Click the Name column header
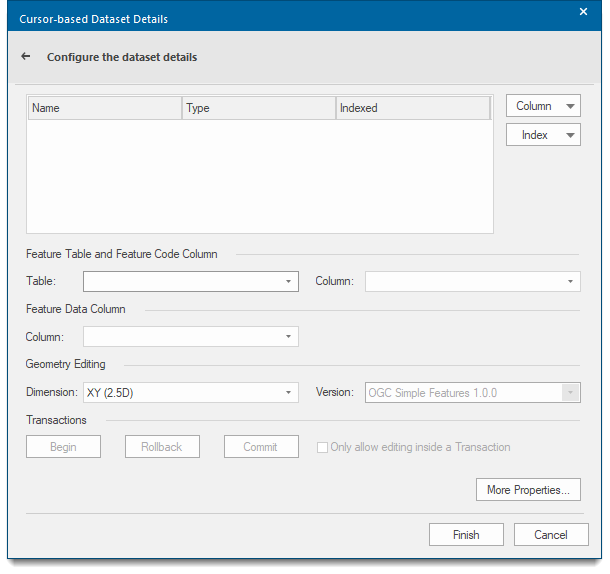 click(104, 108)
